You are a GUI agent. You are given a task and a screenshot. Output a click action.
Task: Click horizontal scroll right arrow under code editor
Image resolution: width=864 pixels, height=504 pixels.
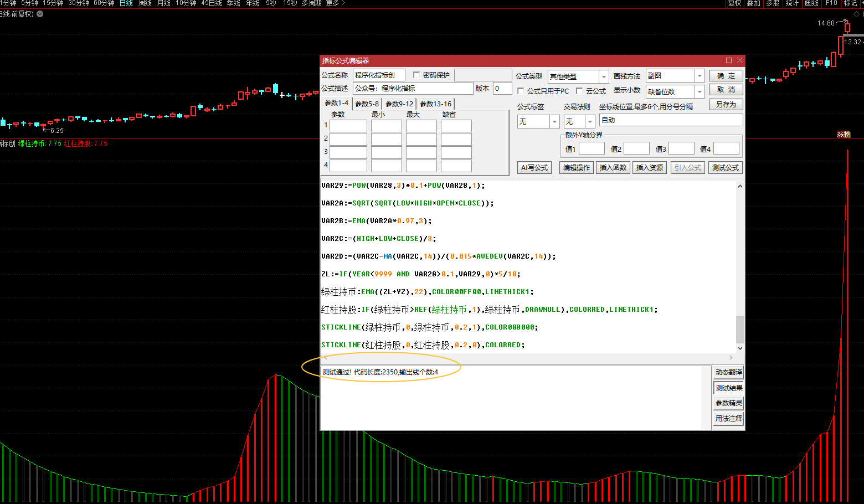click(x=731, y=358)
